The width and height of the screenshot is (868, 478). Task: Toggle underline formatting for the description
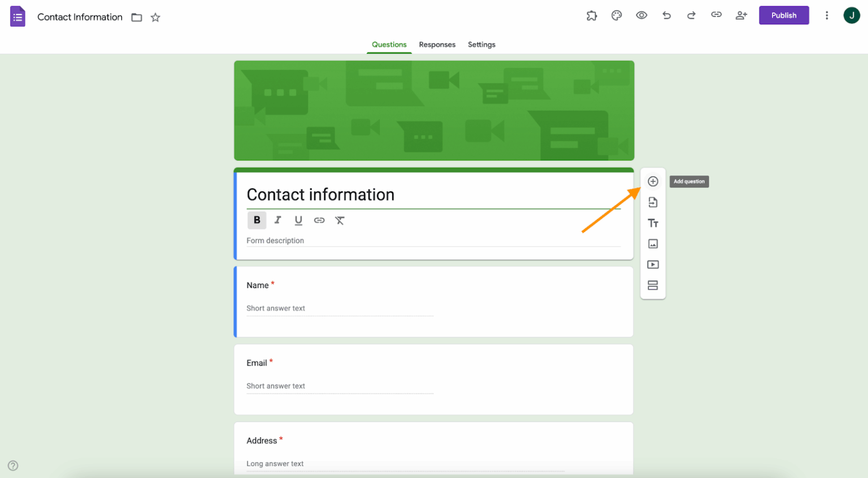(298, 220)
